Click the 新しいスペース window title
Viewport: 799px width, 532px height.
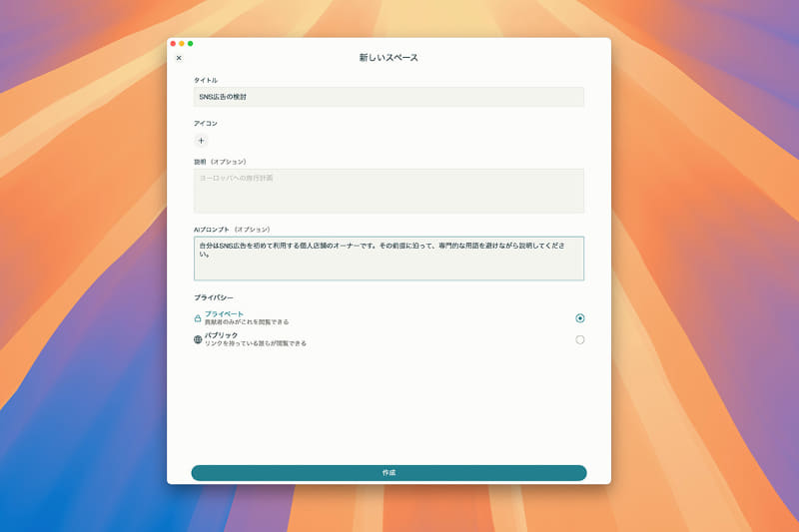coord(389,58)
